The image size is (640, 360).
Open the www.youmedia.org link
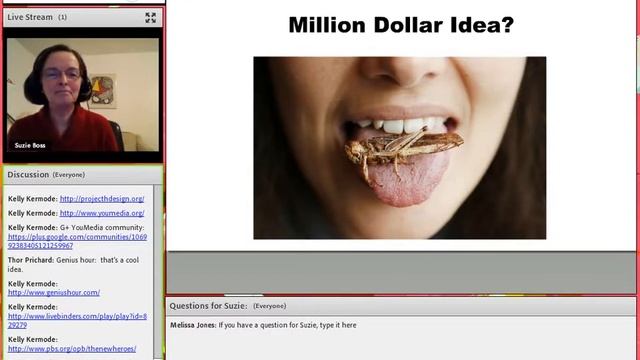point(102,213)
